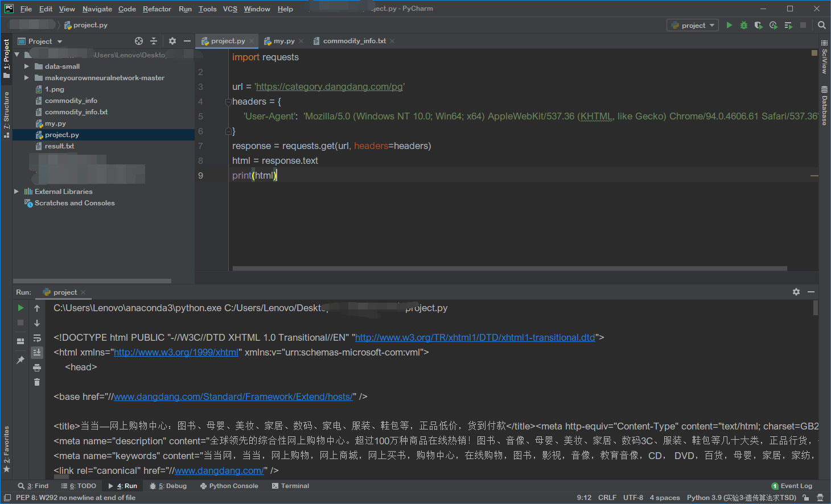Open the Database side panel
Image resolution: width=831 pixels, height=504 pixels.
click(824, 106)
